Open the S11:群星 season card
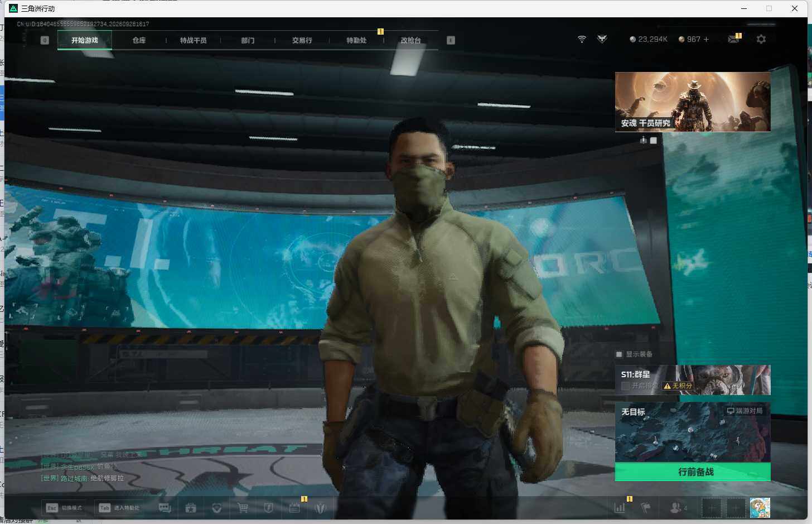The height and width of the screenshot is (524, 812). pos(693,380)
